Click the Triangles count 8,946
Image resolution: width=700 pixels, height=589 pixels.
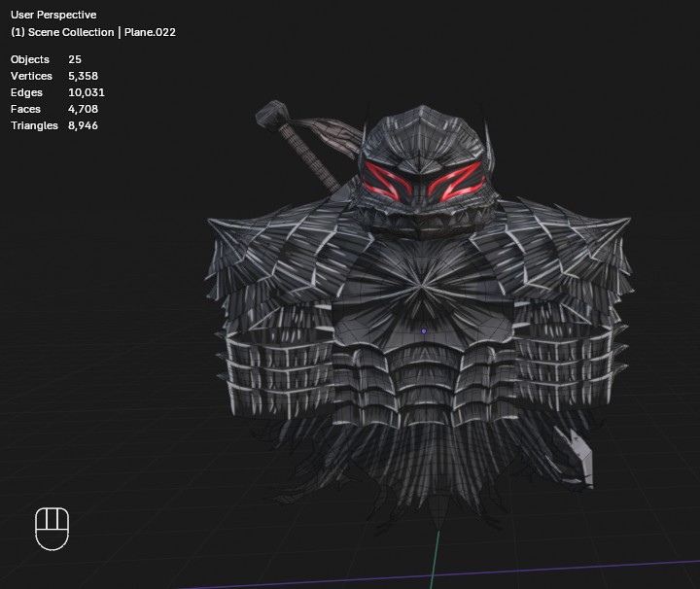click(x=83, y=125)
